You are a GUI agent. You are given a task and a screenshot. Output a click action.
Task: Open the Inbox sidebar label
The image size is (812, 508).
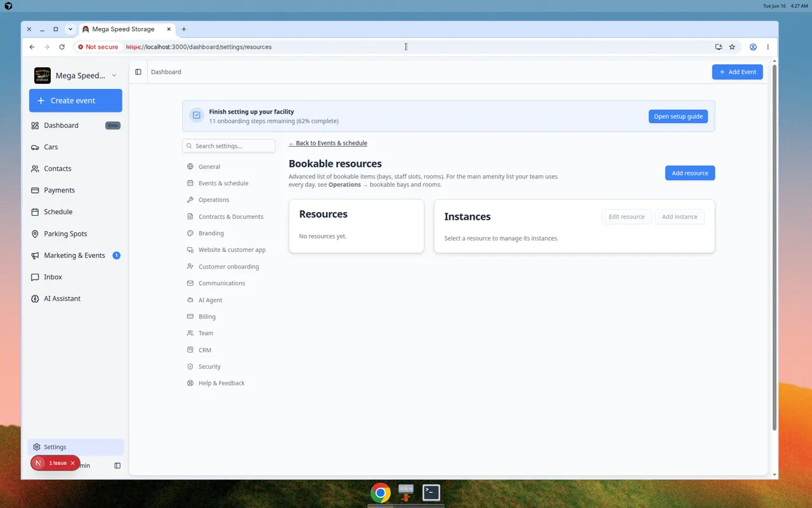coord(53,277)
